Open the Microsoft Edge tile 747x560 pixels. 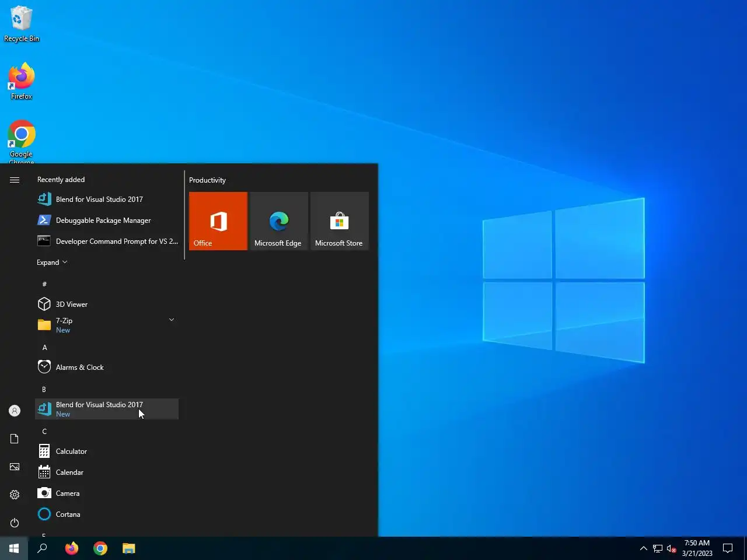(279, 221)
